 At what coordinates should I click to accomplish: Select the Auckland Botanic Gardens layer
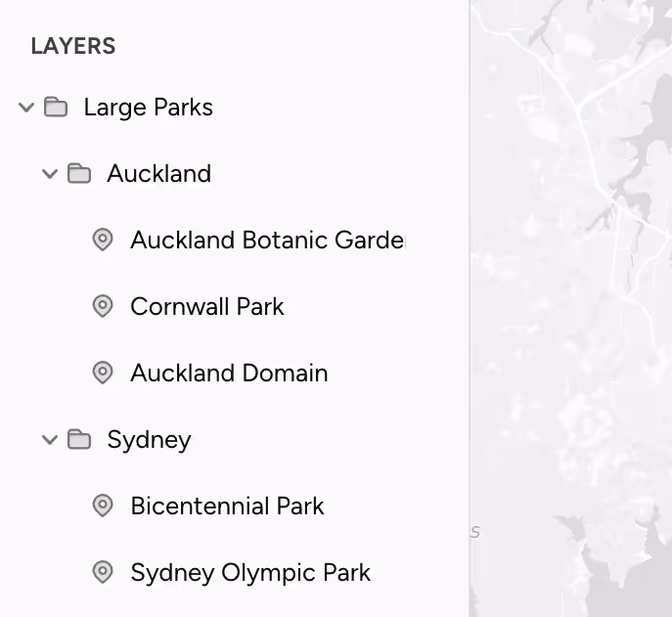266,240
